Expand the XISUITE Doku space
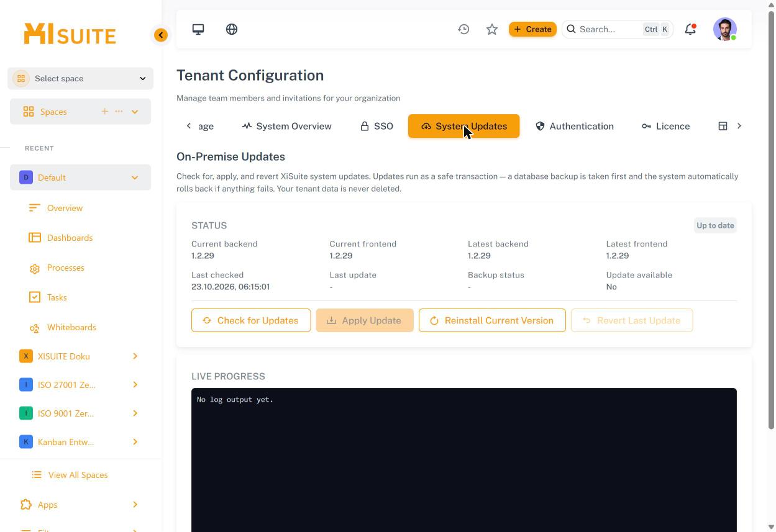 tap(135, 356)
